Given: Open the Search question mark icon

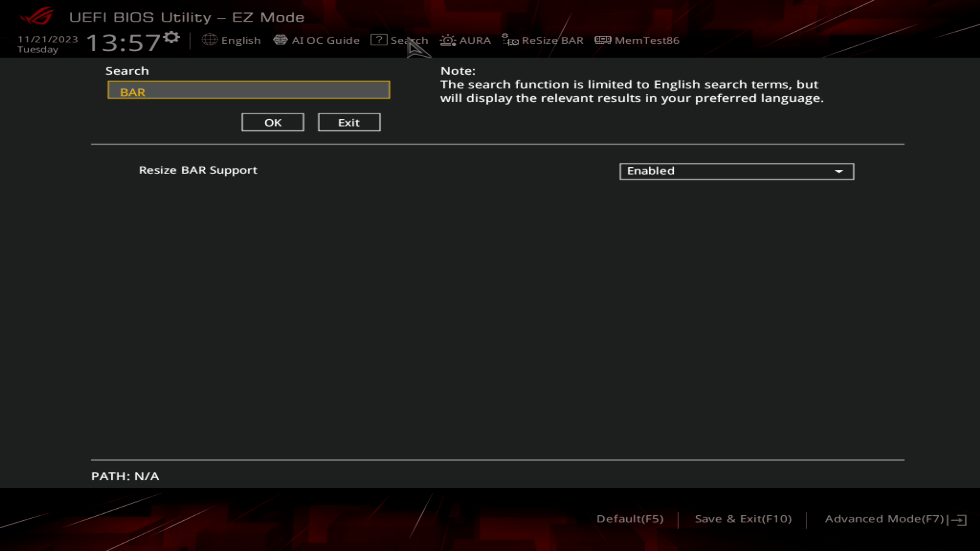Looking at the screenshot, I should pyautogui.click(x=379, y=40).
